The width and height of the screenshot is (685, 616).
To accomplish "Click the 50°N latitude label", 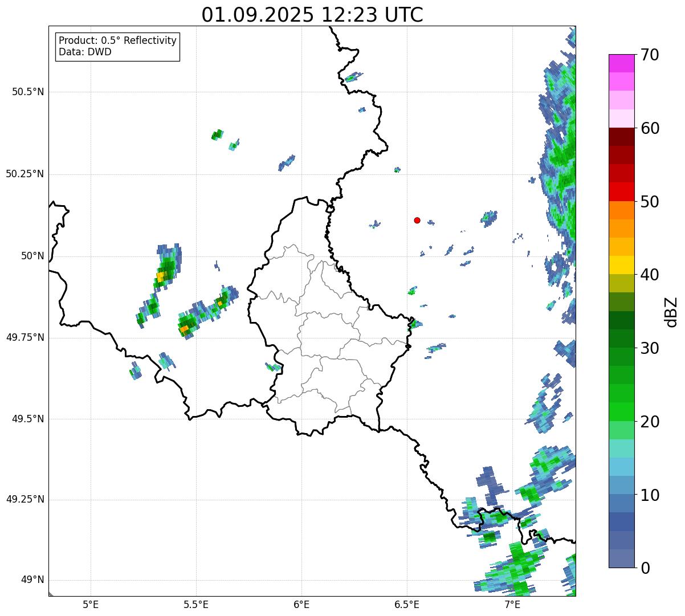I will (32, 256).
